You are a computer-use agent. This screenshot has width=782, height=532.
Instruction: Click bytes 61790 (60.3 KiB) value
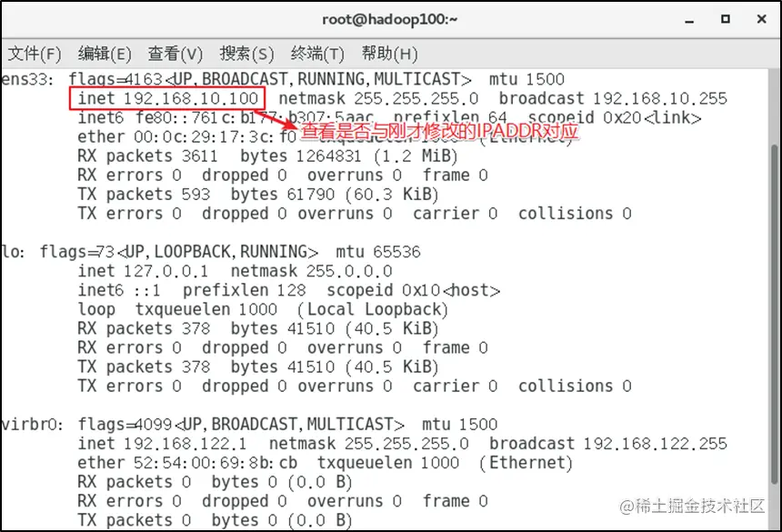334,194
